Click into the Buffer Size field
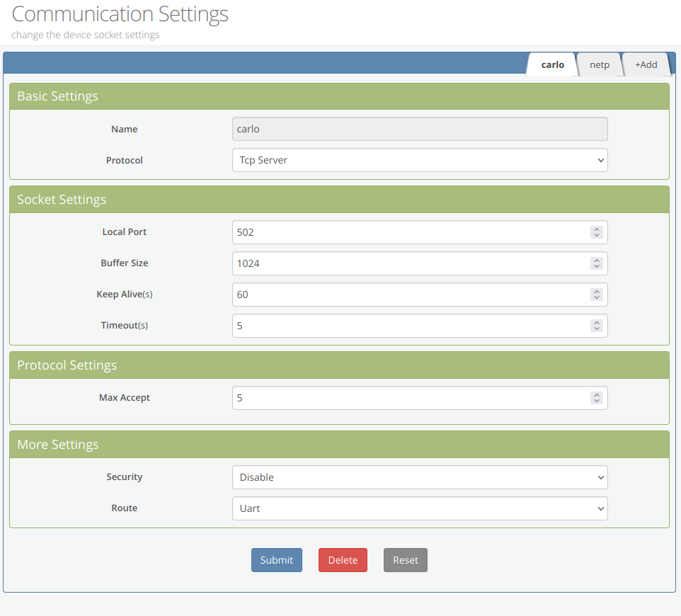The width and height of the screenshot is (681, 616). click(411, 263)
